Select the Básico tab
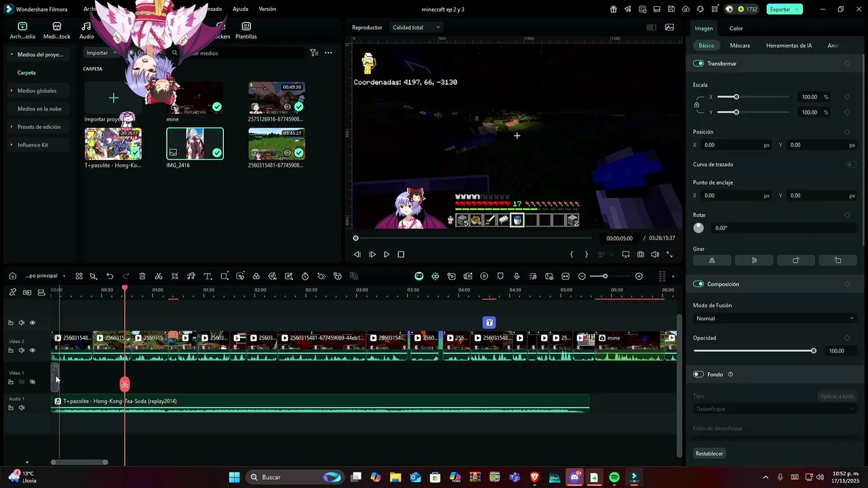The width and height of the screenshot is (868, 488). 707,45
